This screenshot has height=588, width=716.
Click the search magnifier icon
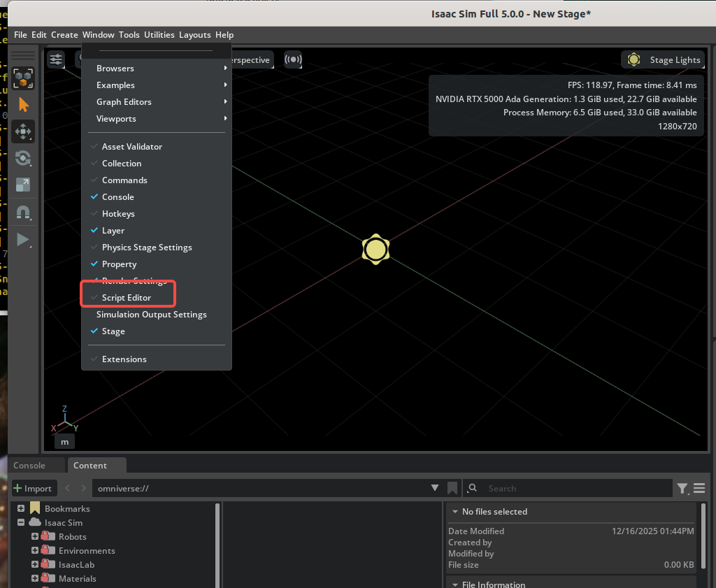click(472, 488)
